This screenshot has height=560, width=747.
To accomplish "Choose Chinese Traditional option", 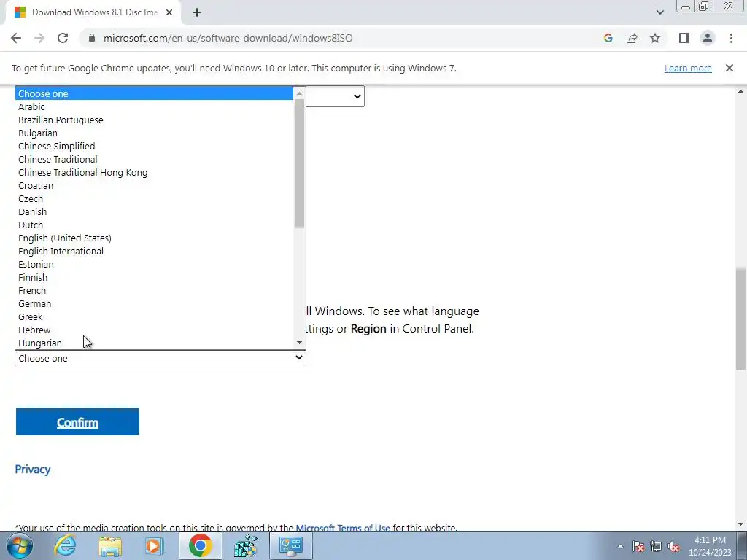I will tap(155, 159).
